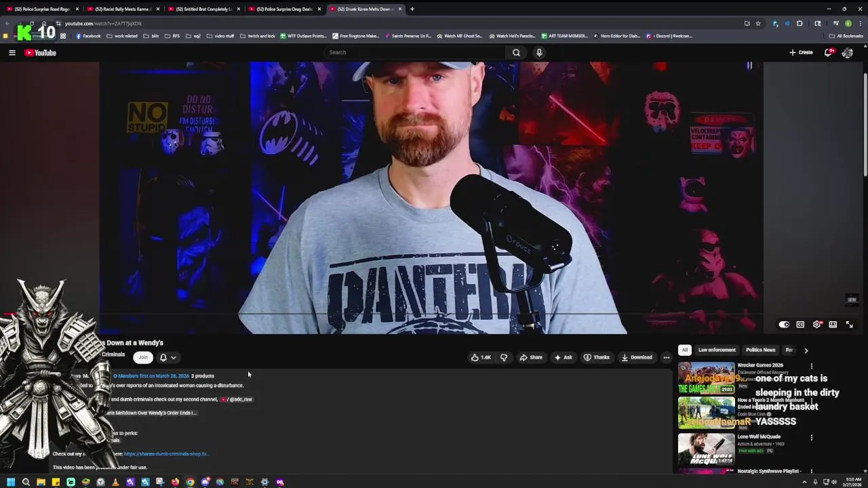The height and width of the screenshot is (488, 868).
Task: Open Windows taskbar search
Action: pyautogui.click(x=26, y=482)
